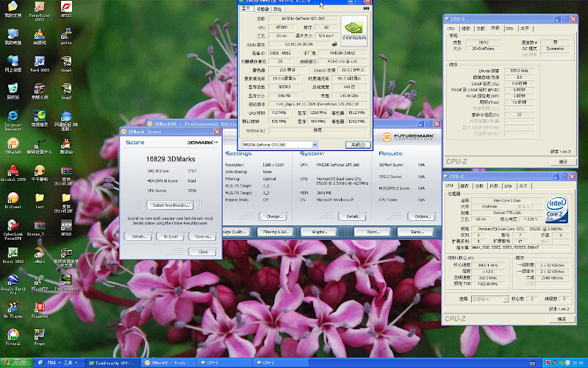This screenshot has width=588, height=368.
Task: Click the 开始 Start button
Action: point(17,363)
